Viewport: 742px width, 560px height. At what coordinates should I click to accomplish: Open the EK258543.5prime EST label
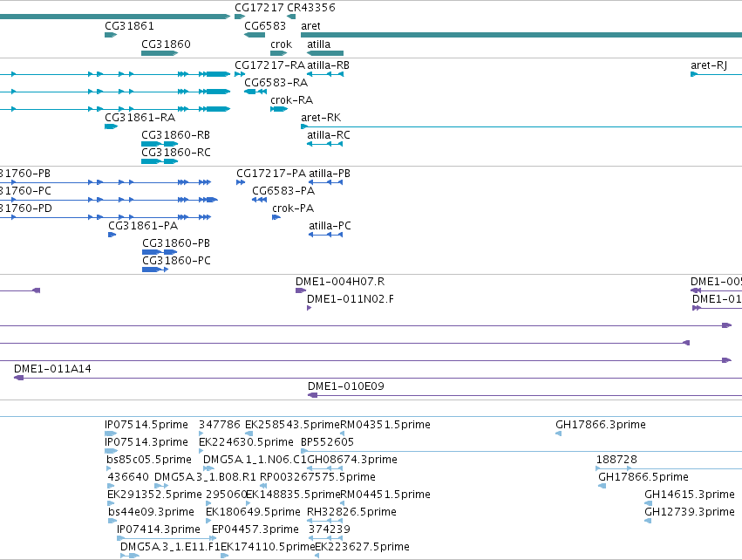click(x=292, y=425)
